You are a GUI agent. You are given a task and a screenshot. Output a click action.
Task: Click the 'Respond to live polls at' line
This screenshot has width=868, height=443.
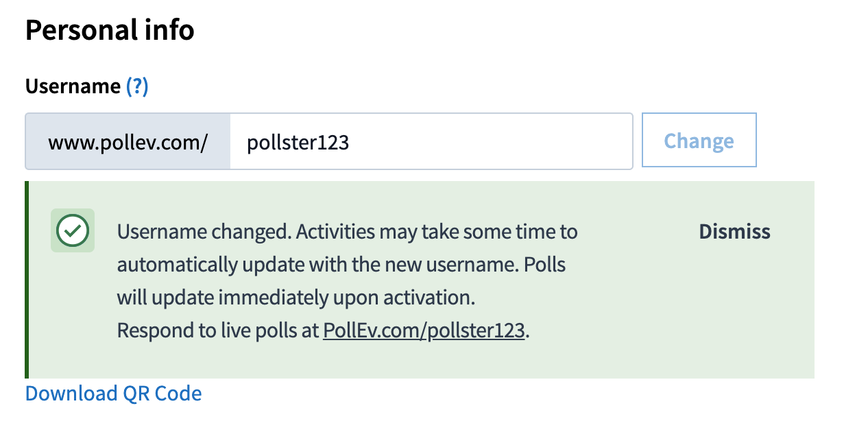(324, 331)
